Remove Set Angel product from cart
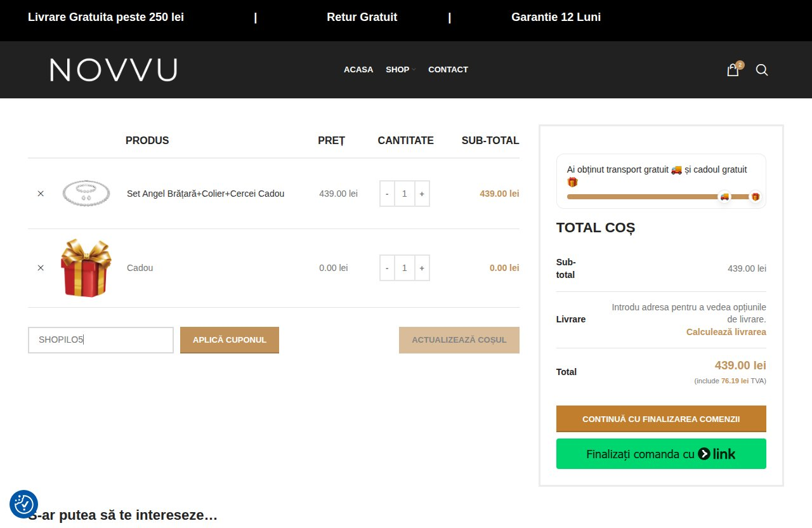This screenshot has height=528, width=812. 41,194
